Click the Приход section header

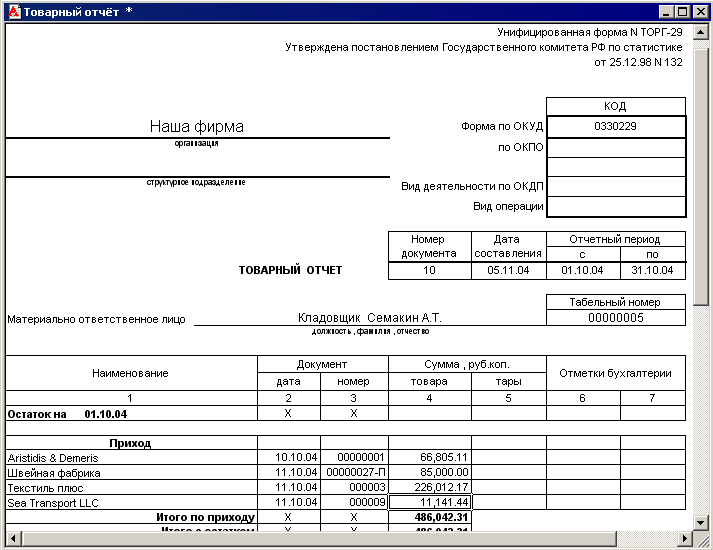(130, 443)
